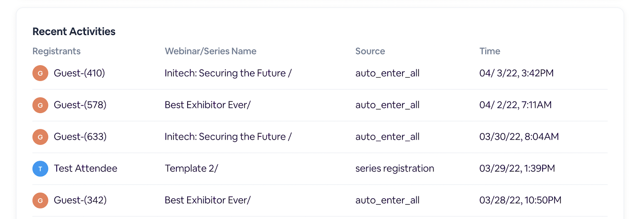The width and height of the screenshot is (644, 219).
Task: Click the Guest-(633) avatar icon
Action: 40,137
